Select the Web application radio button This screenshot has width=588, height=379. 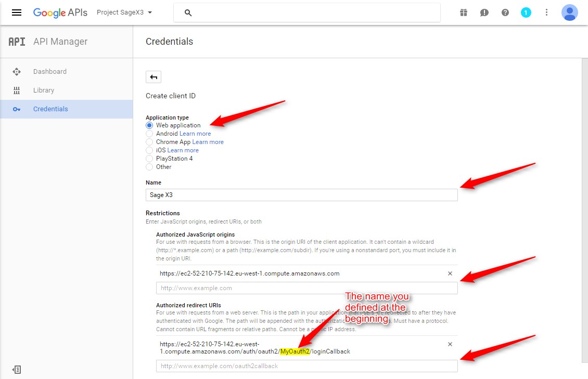pyautogui.click(x=149, y=125)
